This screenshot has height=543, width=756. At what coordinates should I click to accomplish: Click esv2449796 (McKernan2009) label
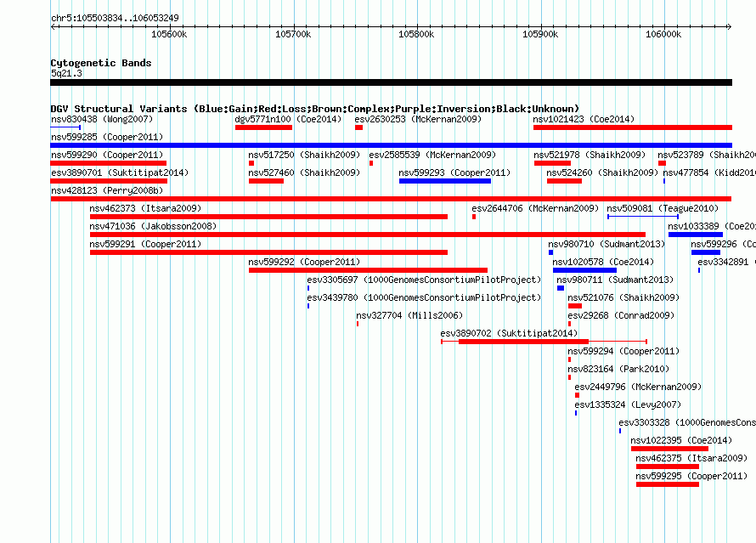(x=638, y=387)
